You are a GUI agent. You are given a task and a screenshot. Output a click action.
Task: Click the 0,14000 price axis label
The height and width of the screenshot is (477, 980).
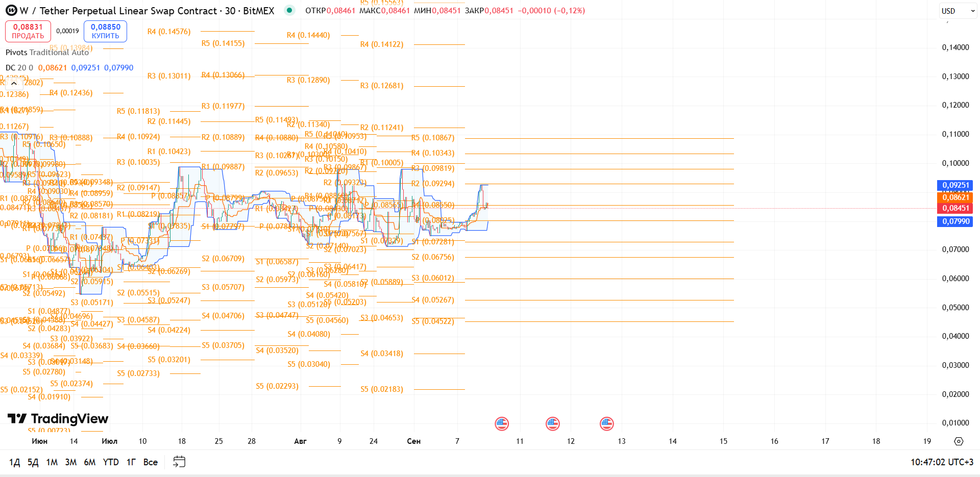pos(955,47)
